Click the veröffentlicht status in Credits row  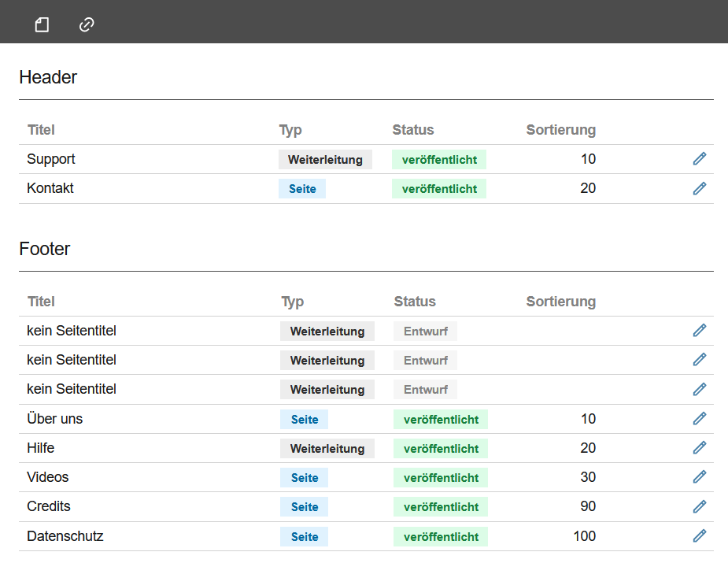click(x=441, y=507)
